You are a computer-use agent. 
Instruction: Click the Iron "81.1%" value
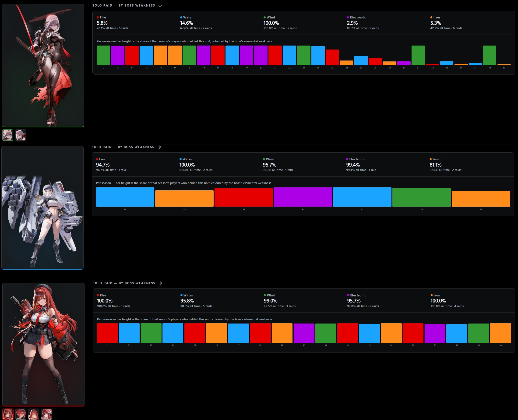click(436, 165)
